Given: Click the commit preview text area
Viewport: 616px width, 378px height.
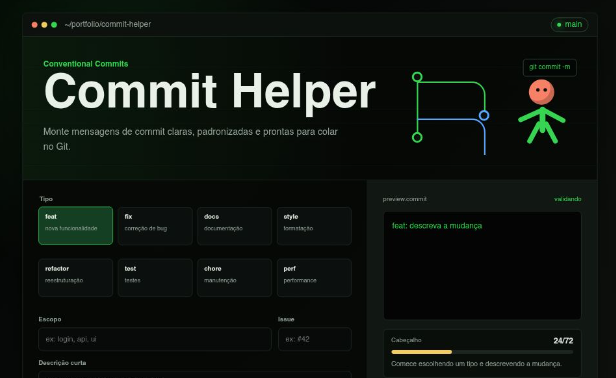Looking at the screenshot, I should point(482,266).
